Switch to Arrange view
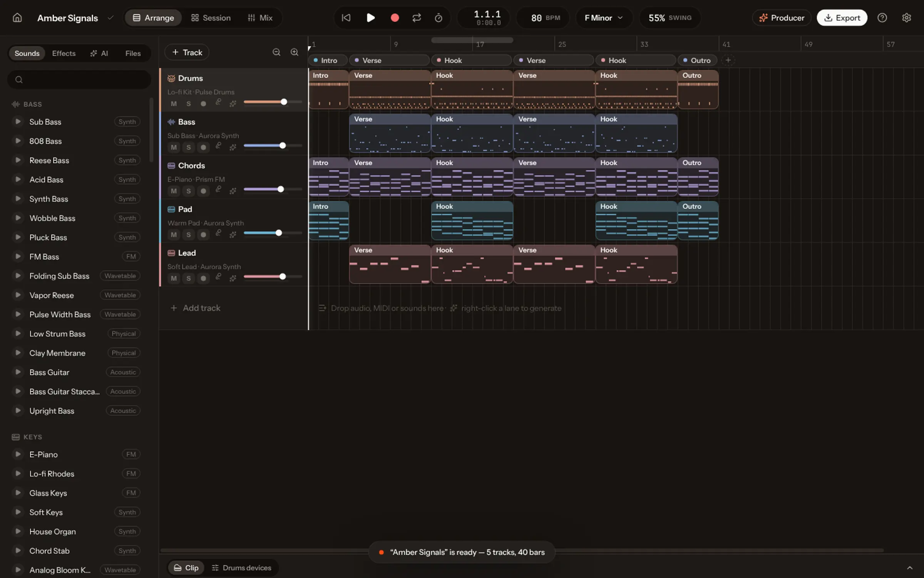The width and height of the screenshot is (924, 578). pos(153,18)
